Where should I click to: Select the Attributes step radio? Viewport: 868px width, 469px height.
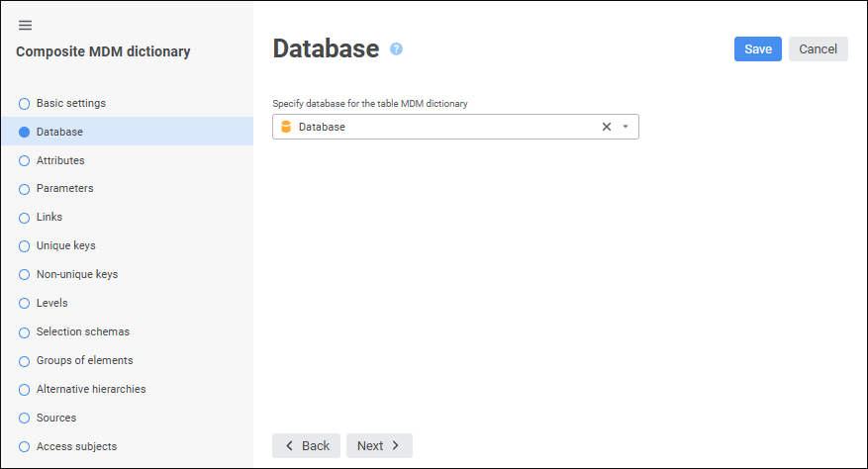click(25, 160)
